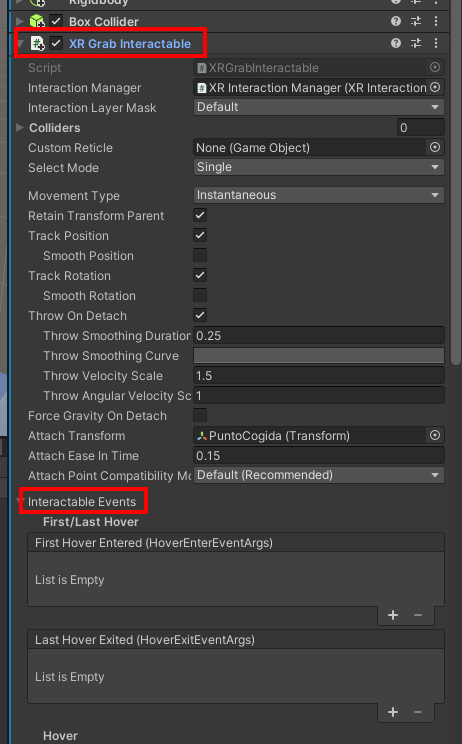
Task: Click the Throw Velocity Scale field
Action: coord(319,375)
